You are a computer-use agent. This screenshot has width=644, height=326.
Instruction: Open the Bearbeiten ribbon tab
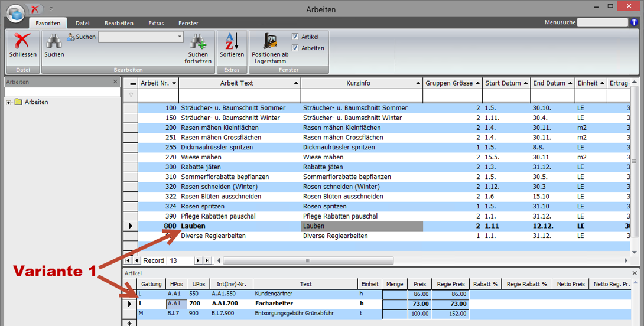[x=119, y=24]
